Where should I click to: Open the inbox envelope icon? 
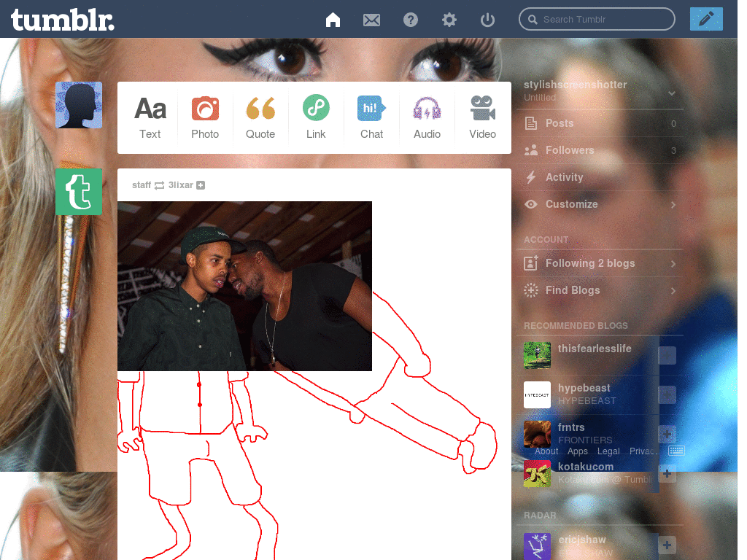point(371,20)
